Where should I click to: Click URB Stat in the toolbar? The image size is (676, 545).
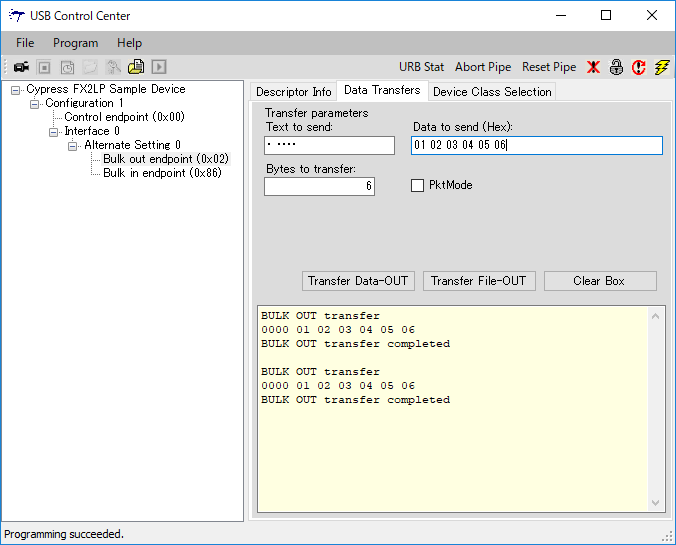tap(421, 67)
